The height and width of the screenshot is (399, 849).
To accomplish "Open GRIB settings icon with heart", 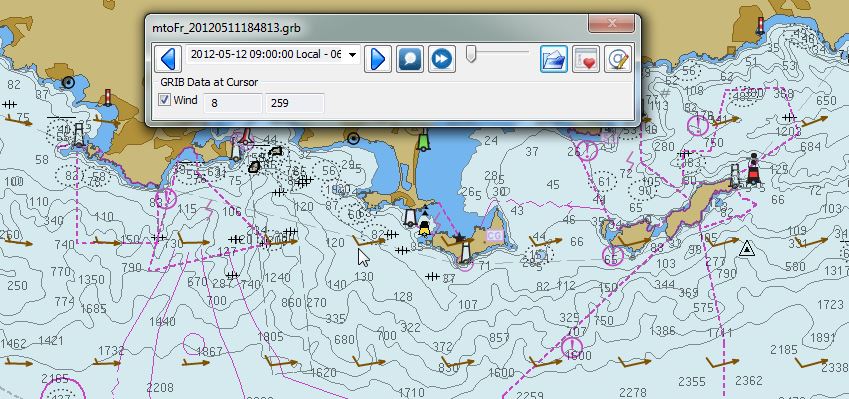I will pyautogui.click(x=586, y=58).
